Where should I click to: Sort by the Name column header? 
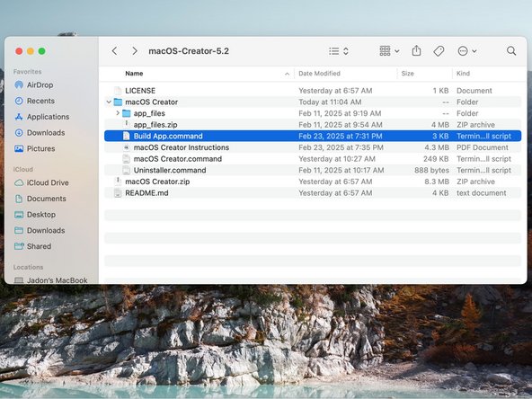[x=134, y=74]
